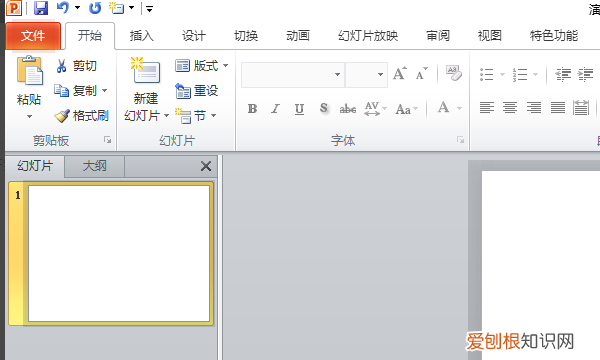Apply a bulleted list to the text

tap(487, 74)
